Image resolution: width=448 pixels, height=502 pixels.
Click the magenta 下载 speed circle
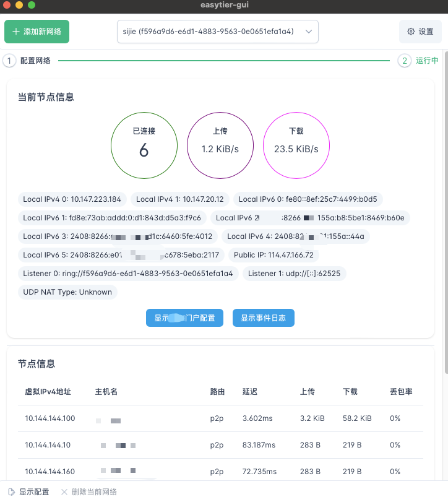[x=296, y=144]
